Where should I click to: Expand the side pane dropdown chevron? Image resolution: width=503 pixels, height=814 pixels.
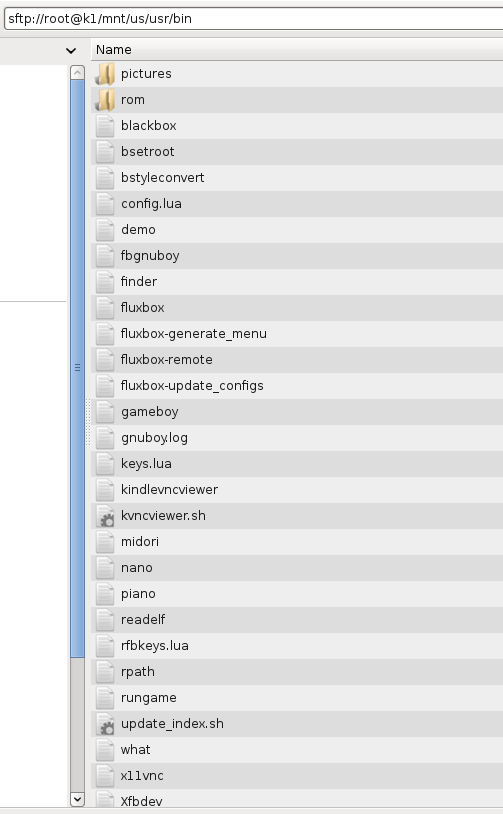[71, 50]
